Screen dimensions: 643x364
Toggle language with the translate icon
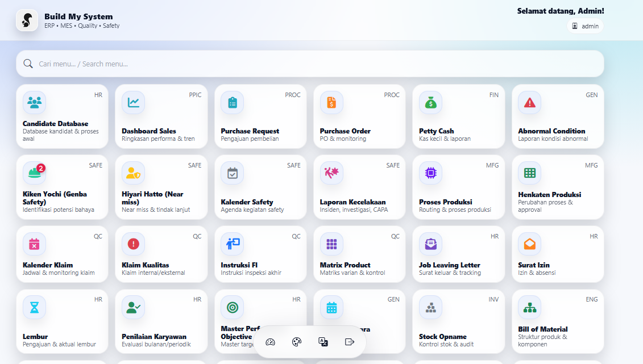click(x=323, y=342)
